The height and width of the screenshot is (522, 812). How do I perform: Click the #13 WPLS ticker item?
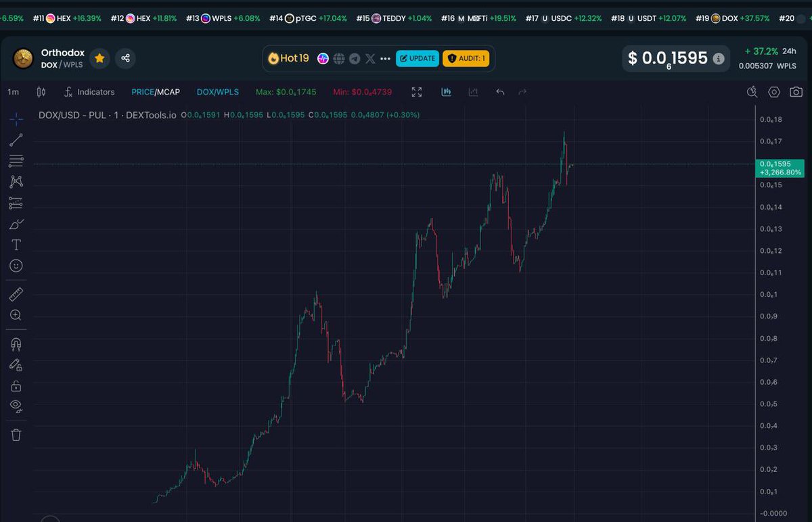tap(223, 18)
